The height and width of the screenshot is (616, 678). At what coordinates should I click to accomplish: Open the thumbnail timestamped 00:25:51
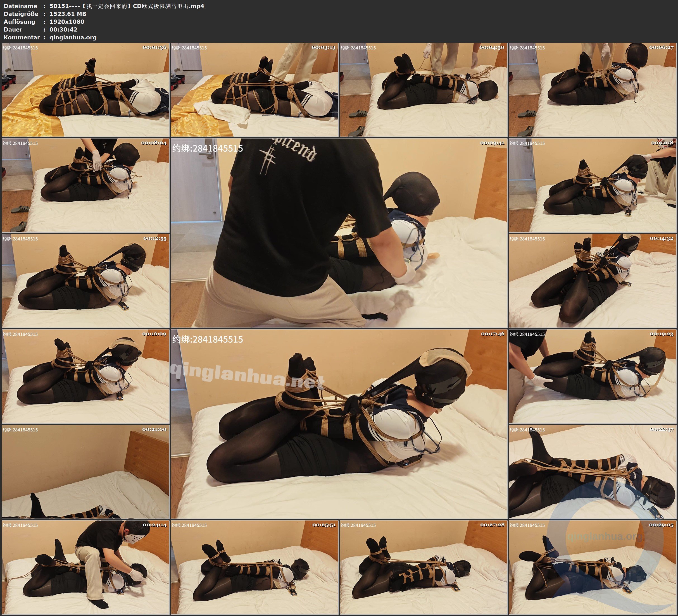[x=254, y=567]
